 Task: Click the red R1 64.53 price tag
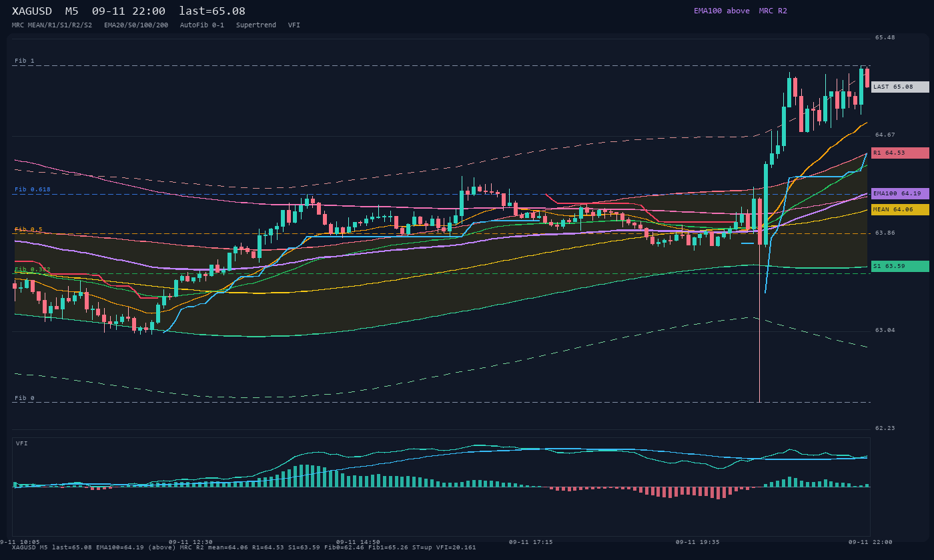coord(900,153)
